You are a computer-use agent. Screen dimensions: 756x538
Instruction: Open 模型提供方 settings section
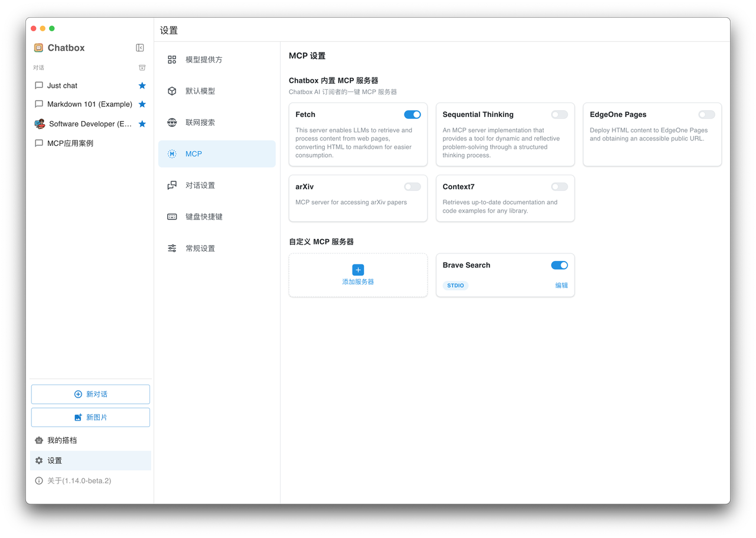tap(217, 60)
